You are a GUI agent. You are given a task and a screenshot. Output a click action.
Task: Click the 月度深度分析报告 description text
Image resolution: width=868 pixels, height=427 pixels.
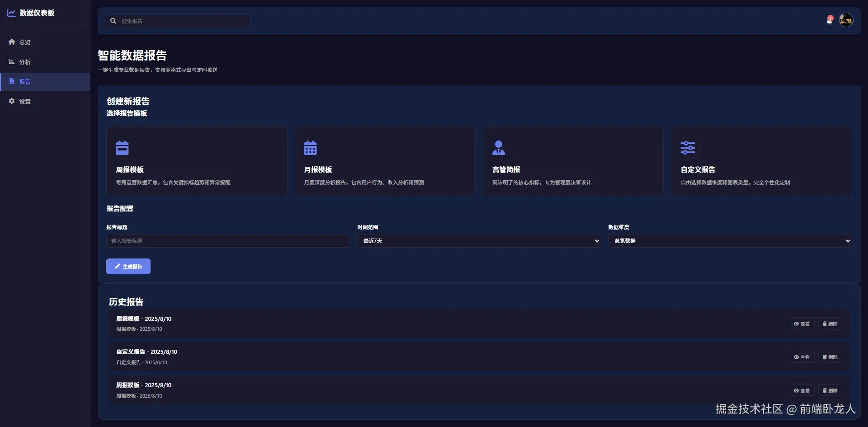[364, 183]
